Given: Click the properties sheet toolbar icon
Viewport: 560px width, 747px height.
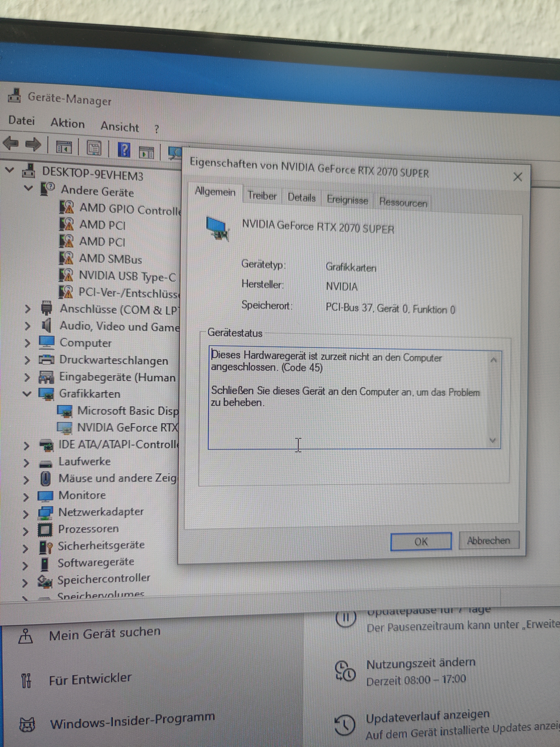Looking at the screenshot, I should [x=94, y=148].
